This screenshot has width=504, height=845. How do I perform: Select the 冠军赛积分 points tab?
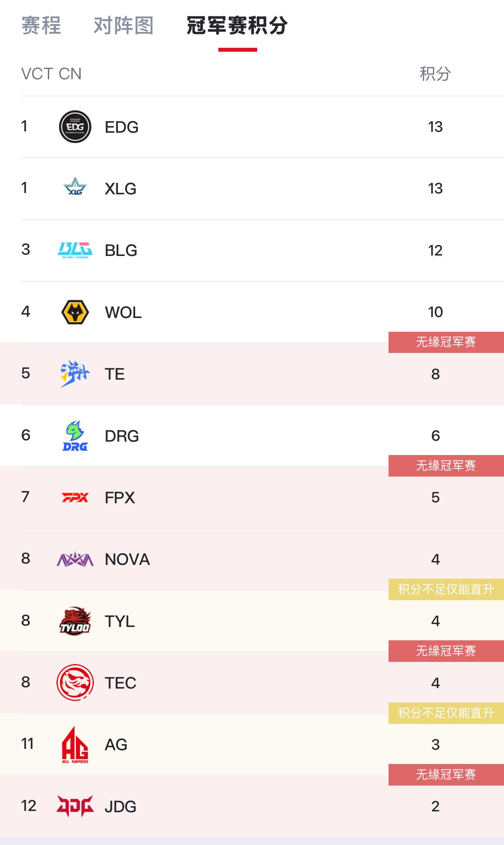point(237,25)
